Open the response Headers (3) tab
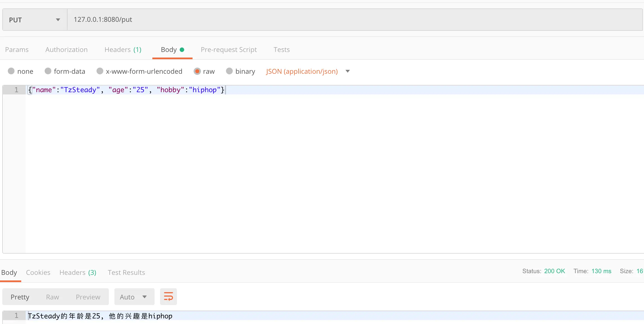This screenshot has height=324, width=644. pos(78,272)
